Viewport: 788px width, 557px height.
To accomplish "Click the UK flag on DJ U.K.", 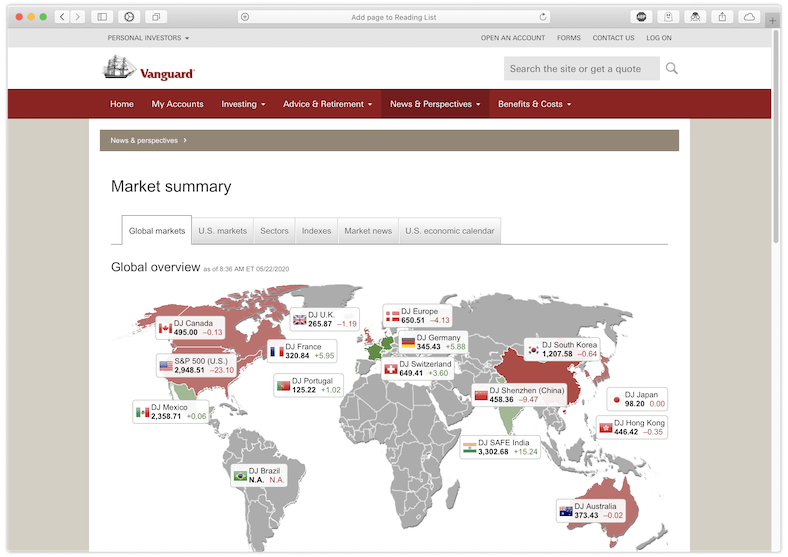I will pos(300,320).
